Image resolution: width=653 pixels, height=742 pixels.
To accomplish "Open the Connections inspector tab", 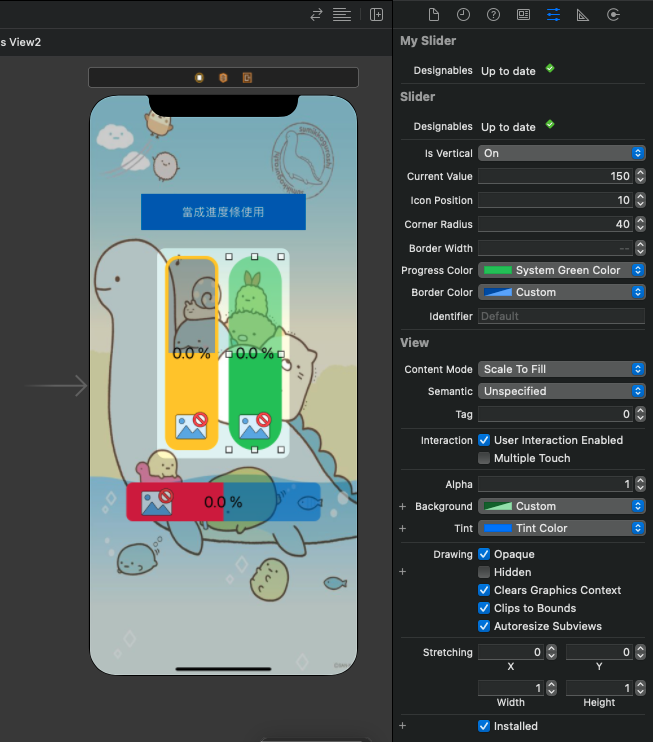I will (x=613, y=15).
